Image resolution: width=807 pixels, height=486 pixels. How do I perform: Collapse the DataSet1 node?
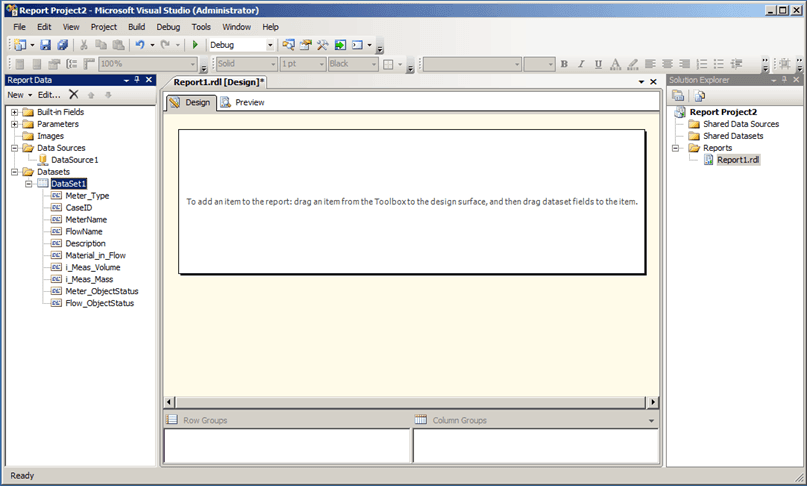click(29, 184)
